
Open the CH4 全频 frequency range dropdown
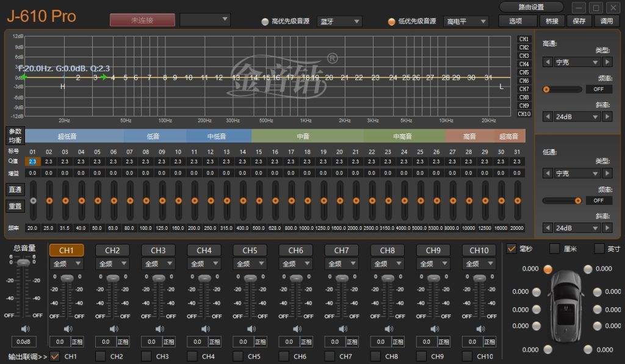click(x=204, y=263)
